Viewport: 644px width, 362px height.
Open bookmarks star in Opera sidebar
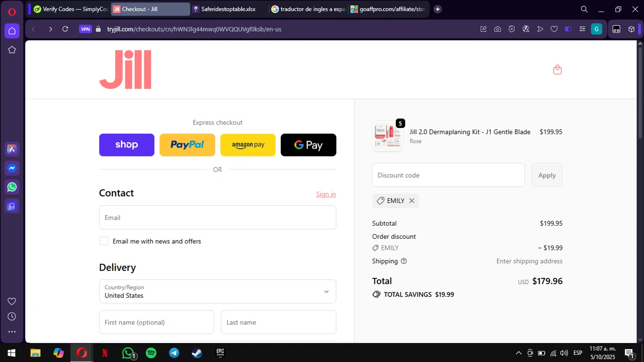coord(12,50)
